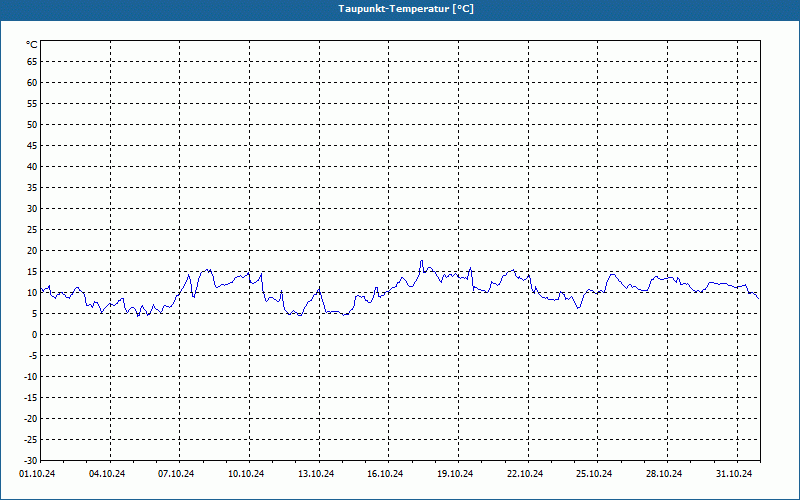This screenshot has height=500, width=800.
Task: Click the 30 value on the y-axis
Action: [x=32, y=209]
